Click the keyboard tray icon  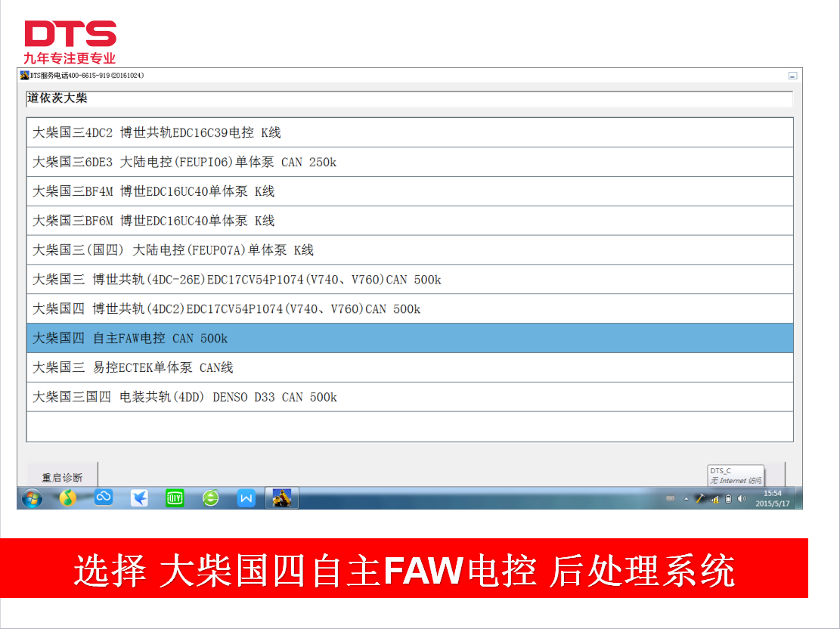[x=670, y=498]
